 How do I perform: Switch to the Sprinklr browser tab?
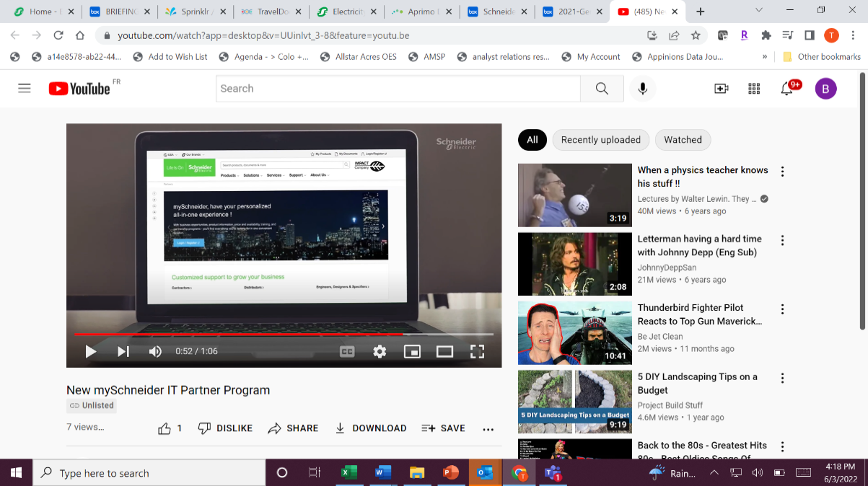point(195,12)
